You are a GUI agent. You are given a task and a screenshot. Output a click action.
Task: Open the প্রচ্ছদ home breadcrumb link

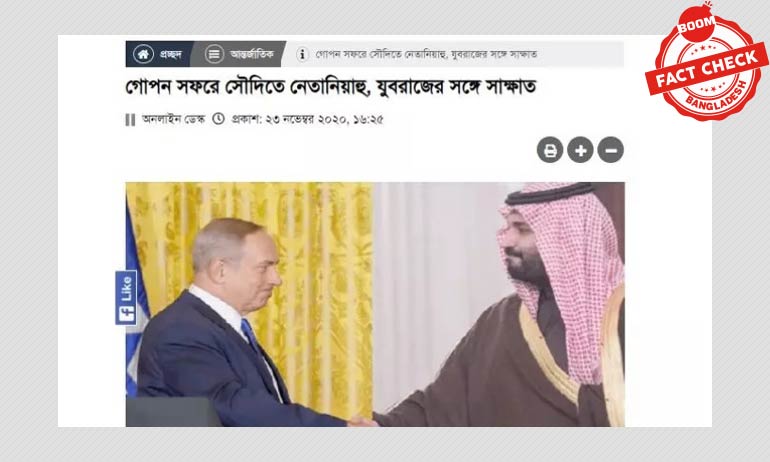(x=170, y=54)
